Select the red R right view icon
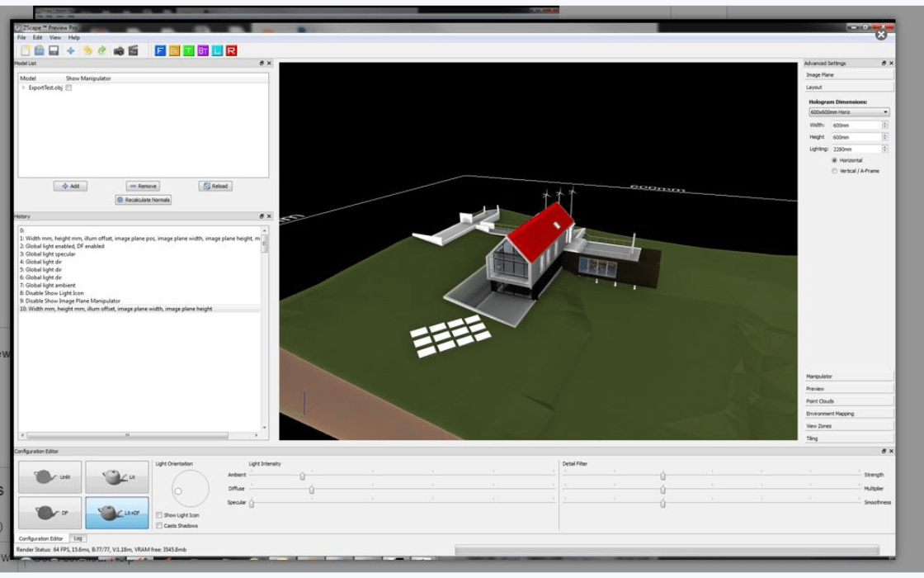This screenshot has height=578, width=924. (x=231, y=50)
